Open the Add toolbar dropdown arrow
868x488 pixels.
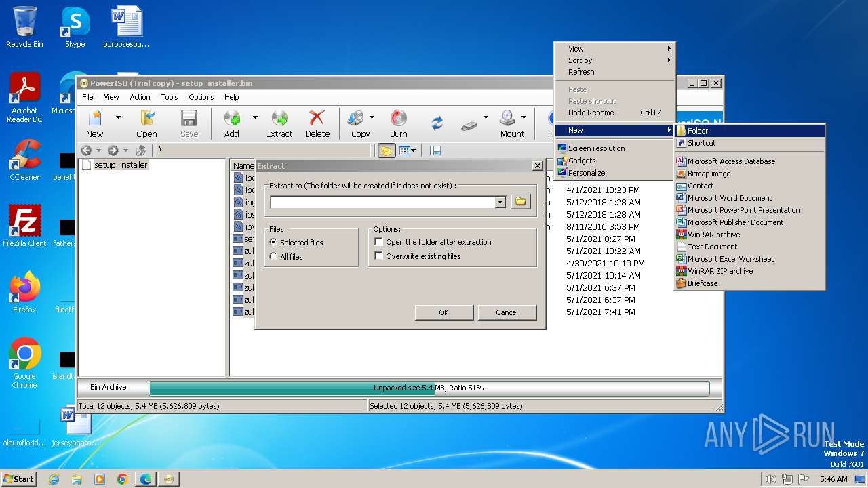[255, 117]
